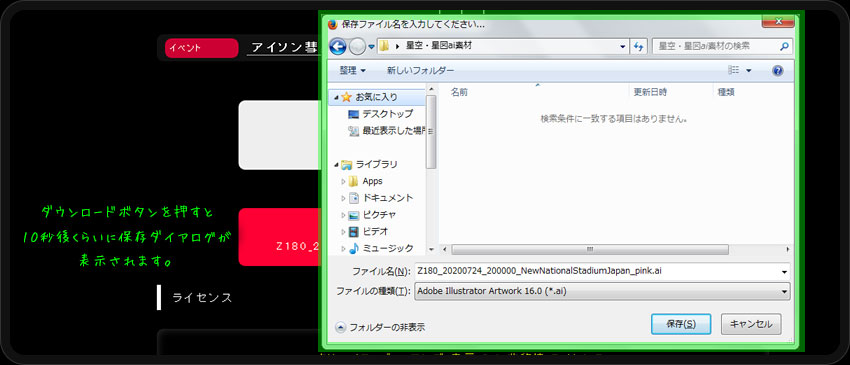Image resolution: width=850 pixels, height=365 pixels.
Task: Collapse the お気に入り group
Action: click(336, 98)
